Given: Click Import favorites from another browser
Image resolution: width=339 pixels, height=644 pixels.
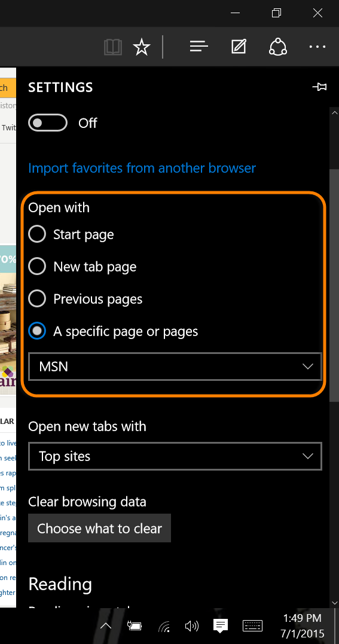Looking at the screenshot, I should coord(142,168).
